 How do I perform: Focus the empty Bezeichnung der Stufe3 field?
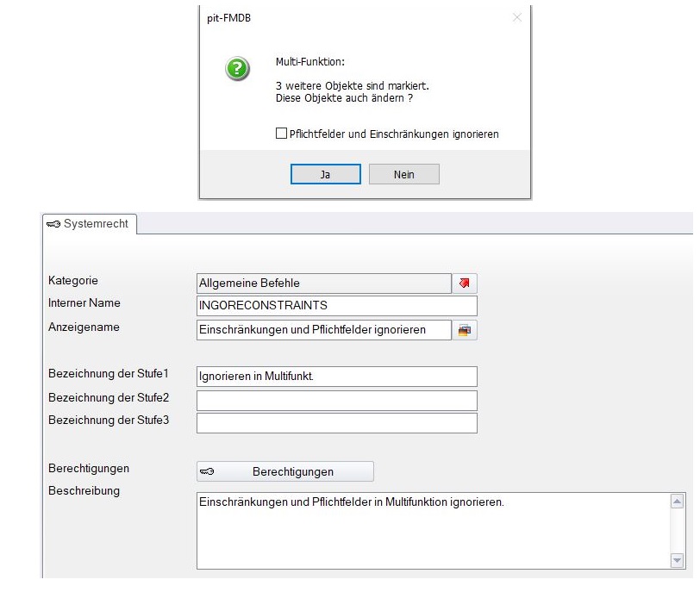coord(337,423)
